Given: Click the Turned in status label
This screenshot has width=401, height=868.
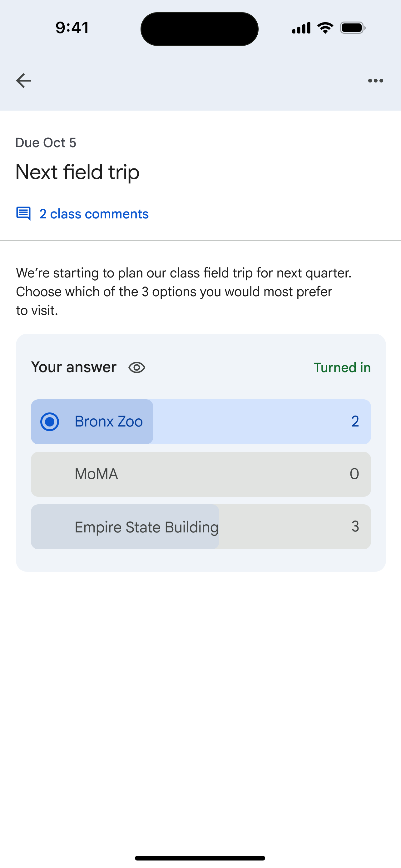Looking at the screenshot, I should 342,367.
